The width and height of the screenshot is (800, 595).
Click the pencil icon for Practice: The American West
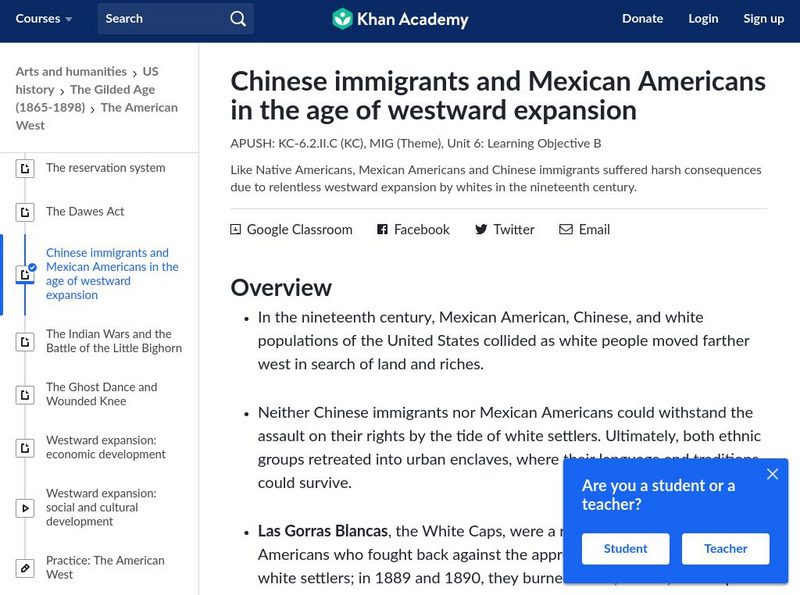click(x=25, y=568)
